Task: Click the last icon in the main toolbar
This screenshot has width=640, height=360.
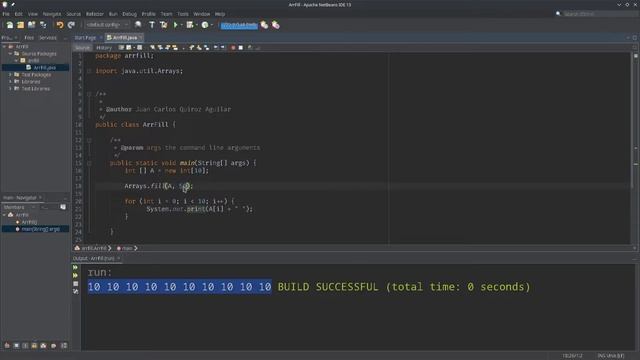Action: click(x=276, y=25)
